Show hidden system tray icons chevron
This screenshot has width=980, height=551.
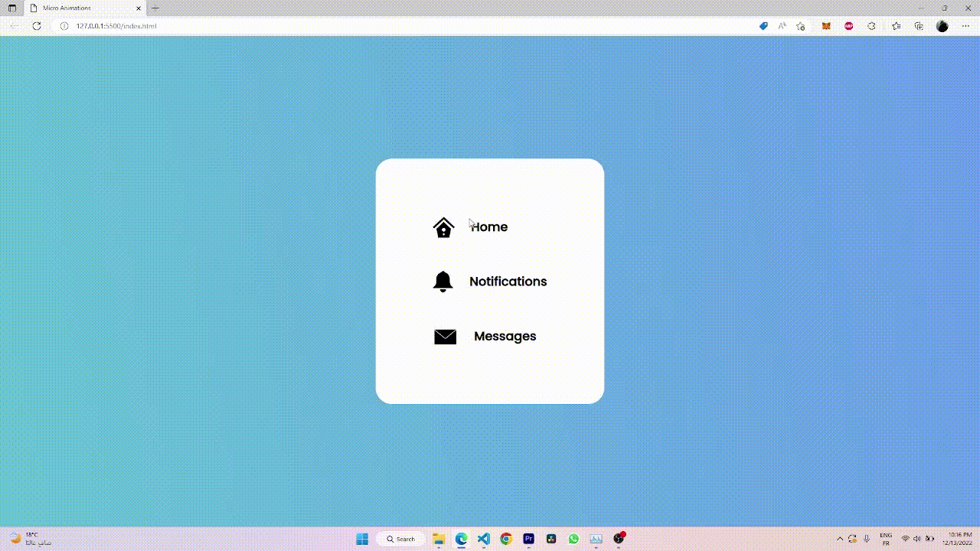click(x=840, y=539)
